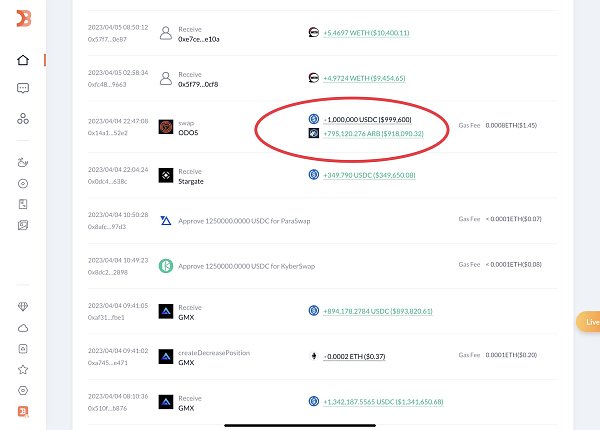Click the +894,178.2784 USDC GMX link

[x=378, y=311]
